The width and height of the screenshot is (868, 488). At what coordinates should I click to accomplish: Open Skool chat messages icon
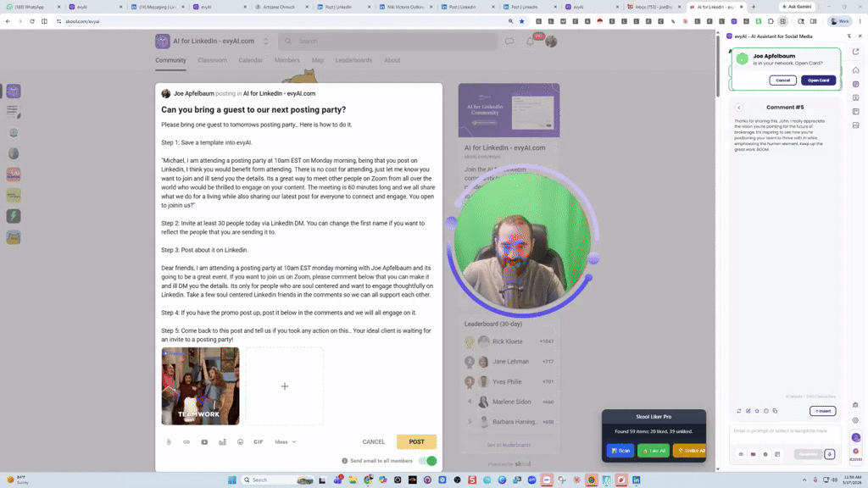pyautogui.click(x=509, y=42)
